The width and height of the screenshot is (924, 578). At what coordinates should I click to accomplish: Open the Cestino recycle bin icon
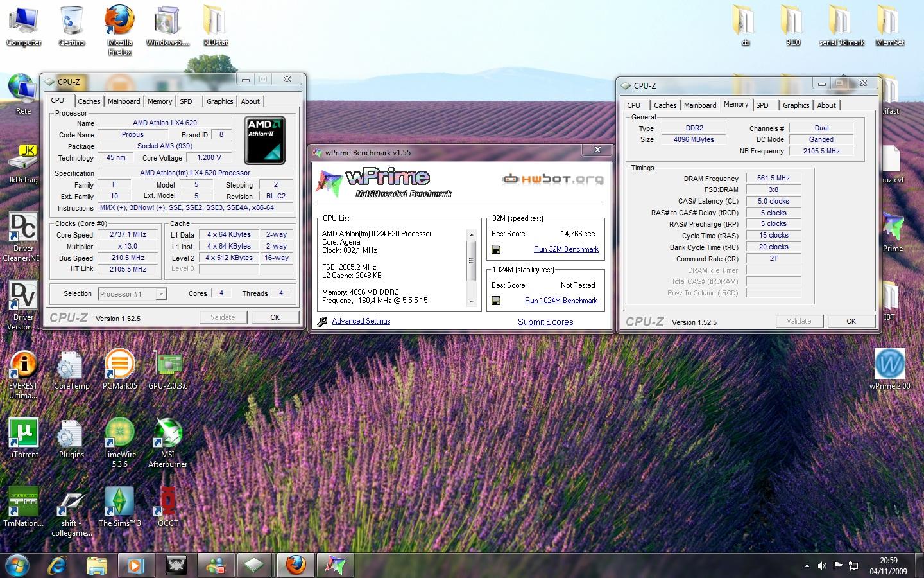click(72, 26)
